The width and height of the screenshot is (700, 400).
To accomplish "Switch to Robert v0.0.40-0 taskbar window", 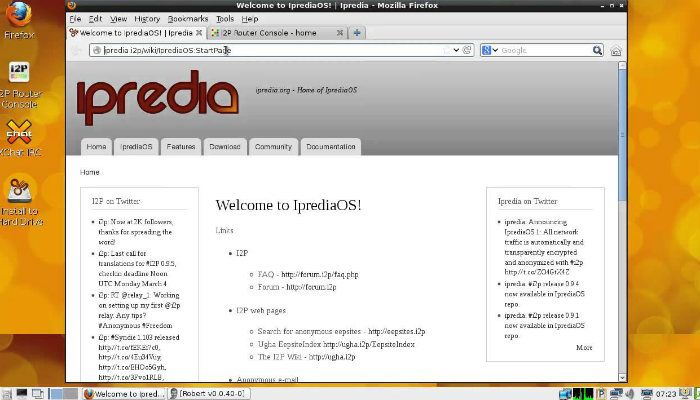I will (208, 394).
